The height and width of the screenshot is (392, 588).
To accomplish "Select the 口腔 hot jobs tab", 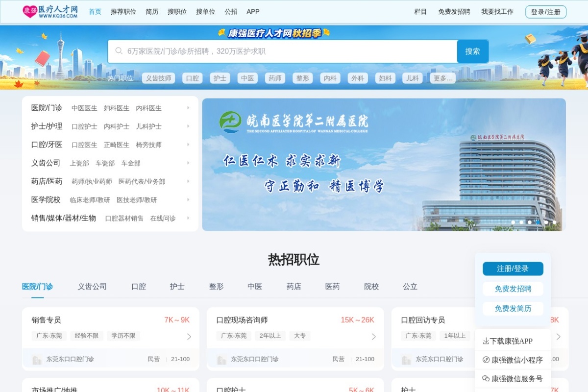I will pos(139,287).
